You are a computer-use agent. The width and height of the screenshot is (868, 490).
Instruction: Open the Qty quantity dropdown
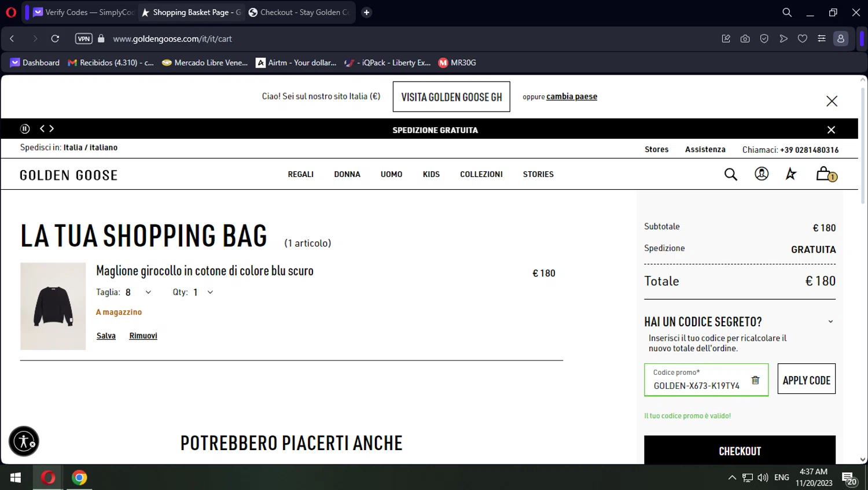(x=203, y=292)
